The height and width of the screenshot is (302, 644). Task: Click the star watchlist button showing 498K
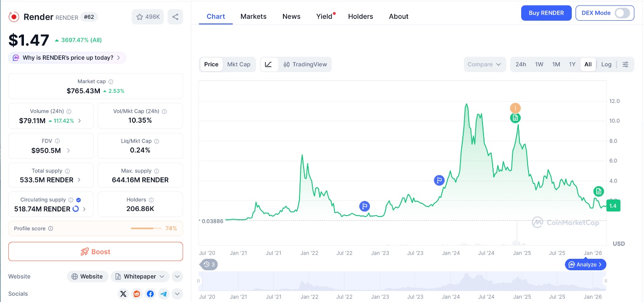148,17
